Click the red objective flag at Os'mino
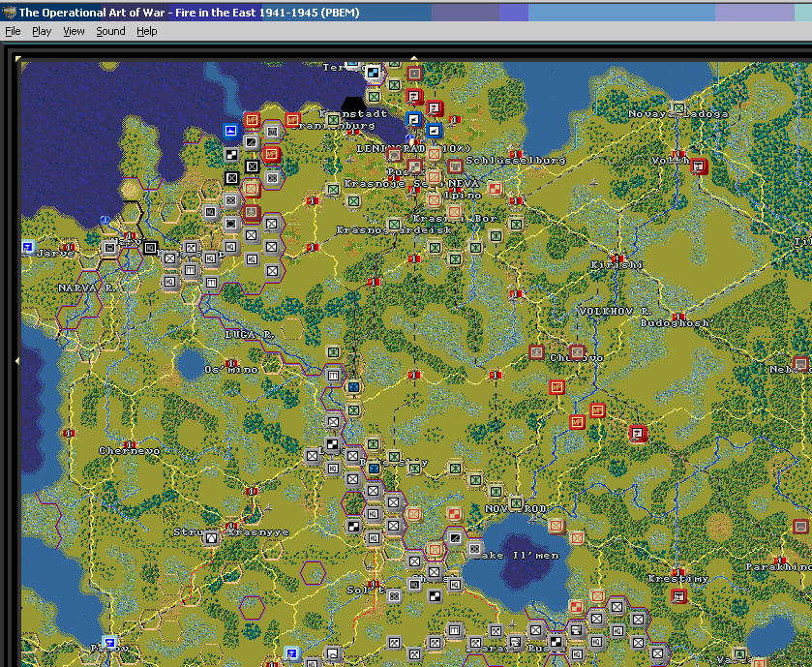 tap(231, 363)
